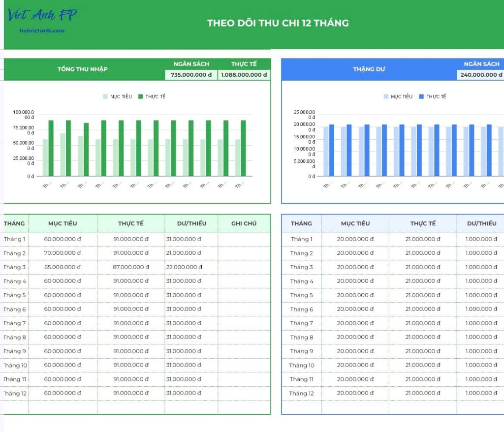Screen dimensions: 504x432
Task: Select the TỔNG THU NHẬP header
Action: [83, 69]
